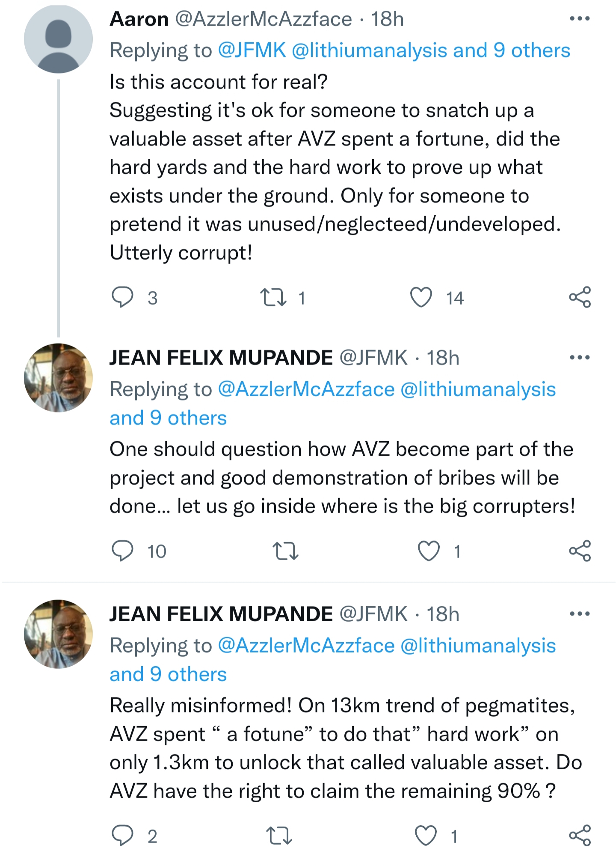Retweet Aaron's tweet about AVZ
This screenshot has height=866, width=616.
[273, 297]
